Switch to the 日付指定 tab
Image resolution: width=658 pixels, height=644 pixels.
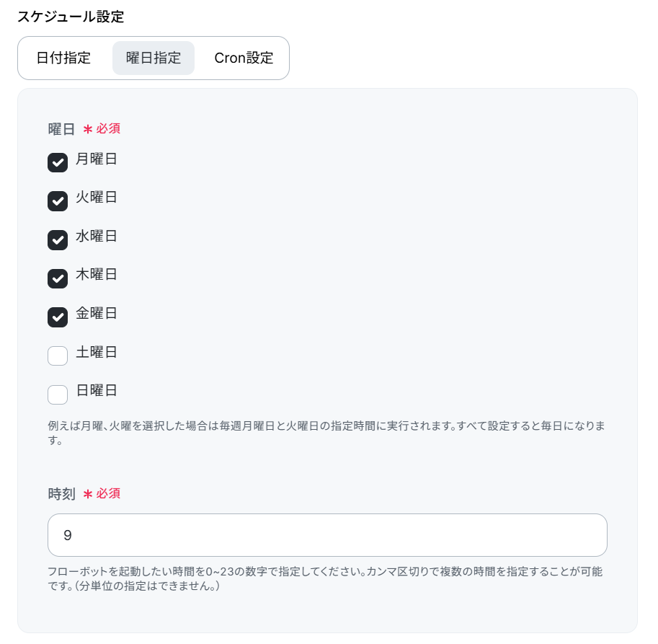(x=64, y=58)
